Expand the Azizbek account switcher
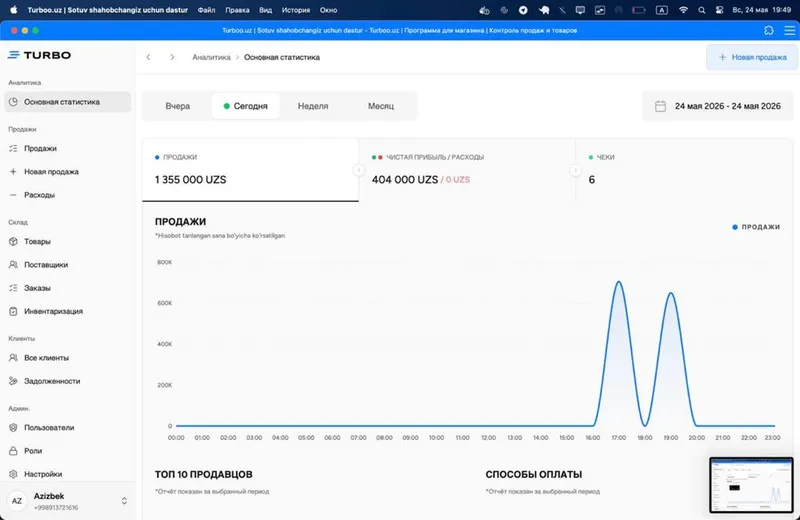Viewport: 800px width, 520px height. coord(124,501)
